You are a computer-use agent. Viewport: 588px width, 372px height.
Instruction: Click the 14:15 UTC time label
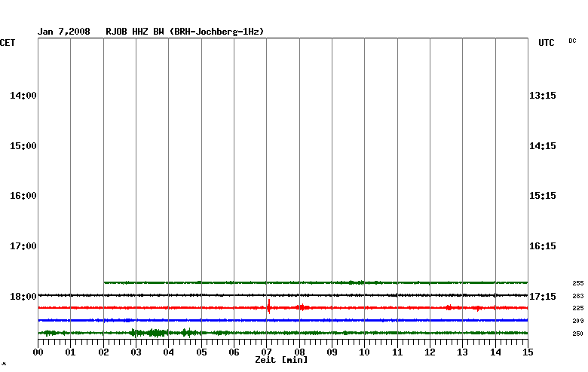point(543,146)
